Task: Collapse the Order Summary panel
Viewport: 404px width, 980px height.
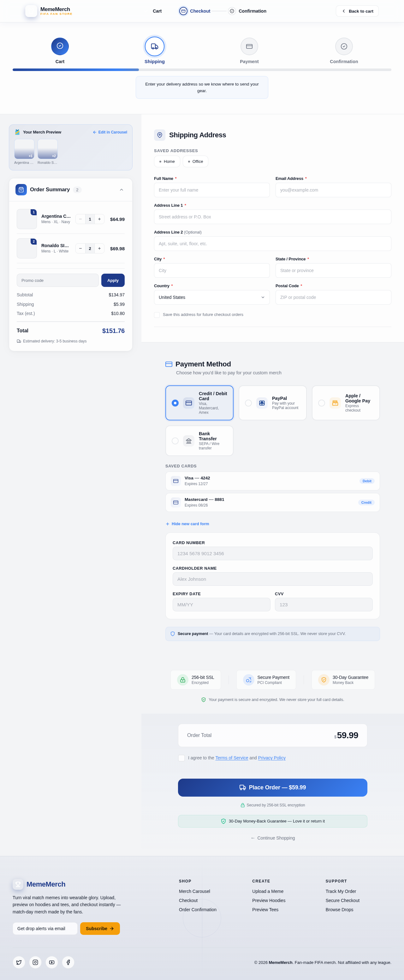Action: (x=121, y=189)
